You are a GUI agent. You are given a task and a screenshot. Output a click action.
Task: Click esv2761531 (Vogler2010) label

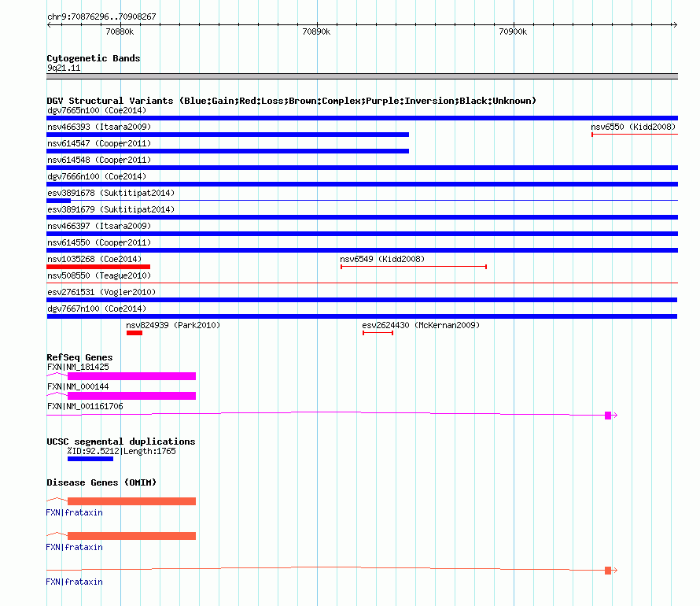(x=101, y=292)
